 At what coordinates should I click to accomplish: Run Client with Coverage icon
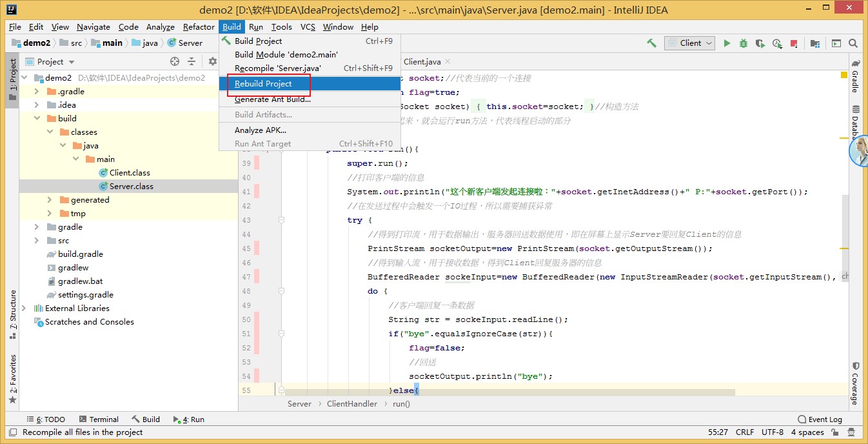tap(760, 43)
